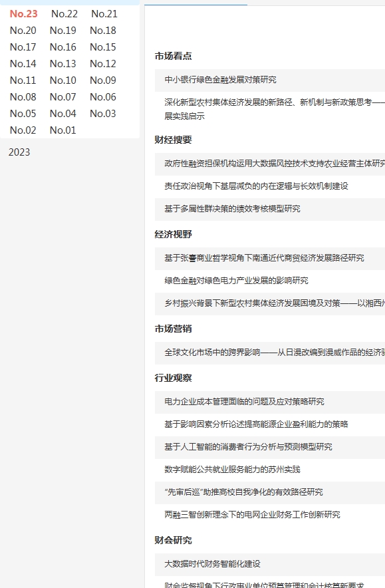This screenshot has width=385, height=588.
Task: Select issue No.18
Action: coord(102,31)
